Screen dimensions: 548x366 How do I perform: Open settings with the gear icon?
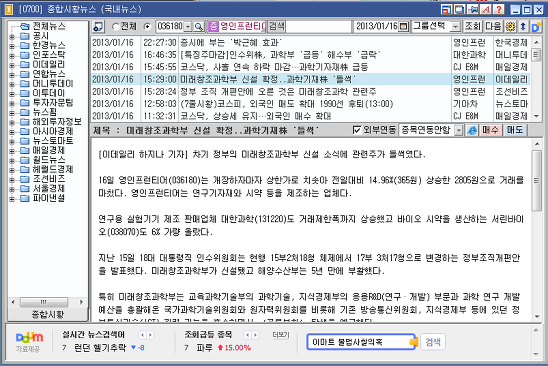(x=510, y=27)
